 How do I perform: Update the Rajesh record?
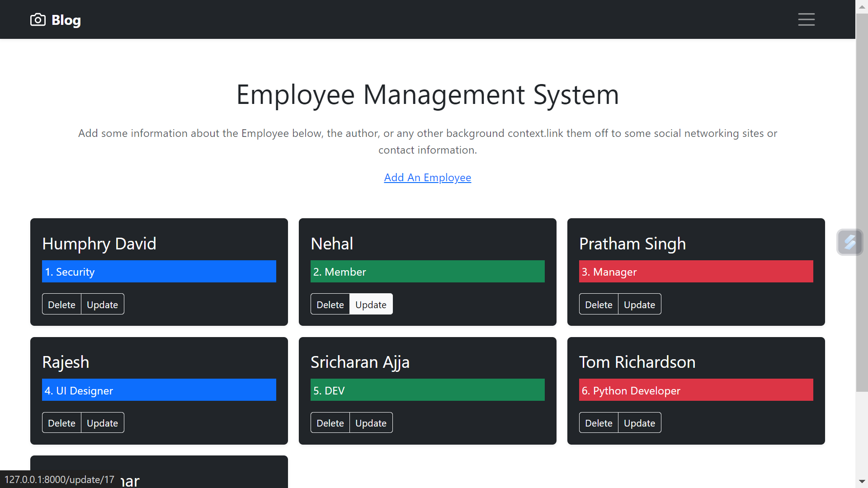102,422
